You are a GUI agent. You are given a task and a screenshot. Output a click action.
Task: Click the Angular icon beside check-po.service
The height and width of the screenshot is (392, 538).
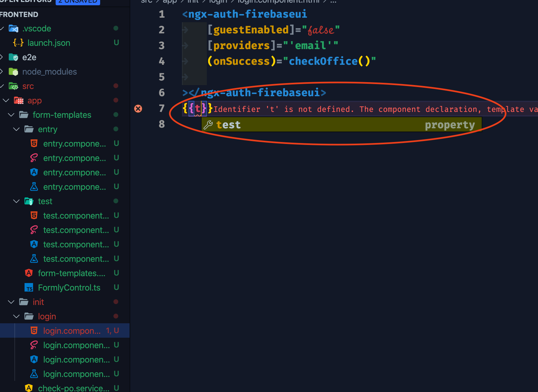click(29, 387)
